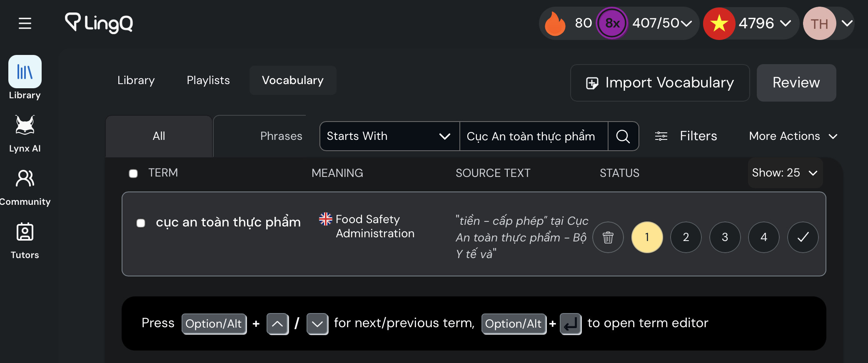Click the Review button
Image resolution: width=868 pixels, height=363 pixels.
(796, 83)
